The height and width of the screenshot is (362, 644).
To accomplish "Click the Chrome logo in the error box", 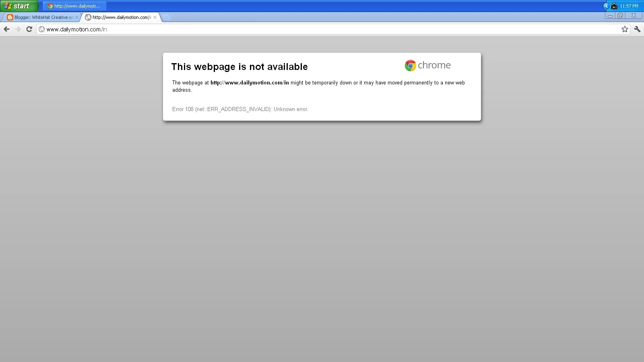I will click(410, 66).
